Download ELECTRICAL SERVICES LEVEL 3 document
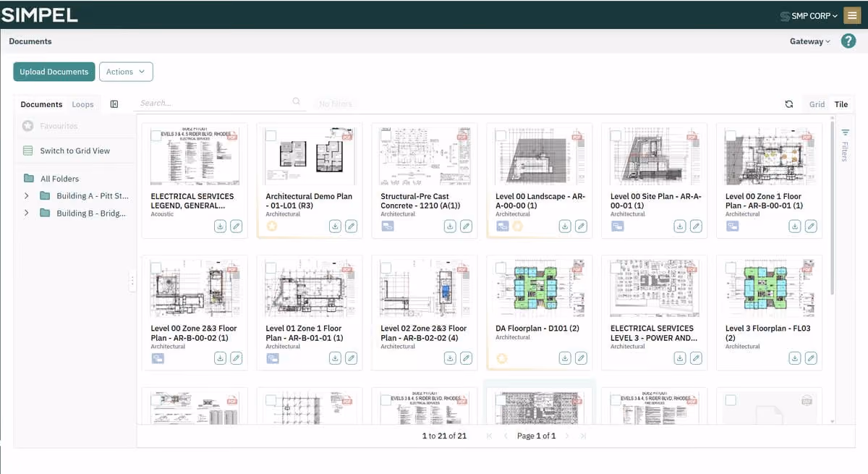Image resolution: width=868 pixels, height=474 pixels. (x=680, y=358)
